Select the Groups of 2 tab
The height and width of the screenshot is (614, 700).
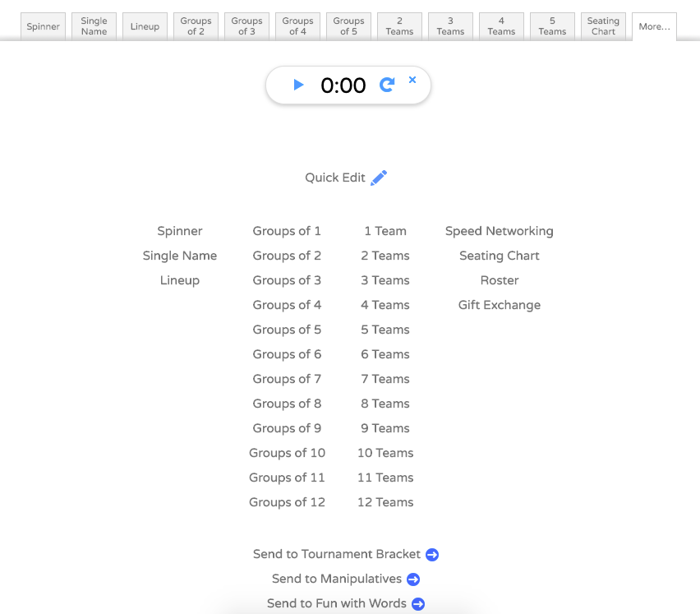click(196, 26)
